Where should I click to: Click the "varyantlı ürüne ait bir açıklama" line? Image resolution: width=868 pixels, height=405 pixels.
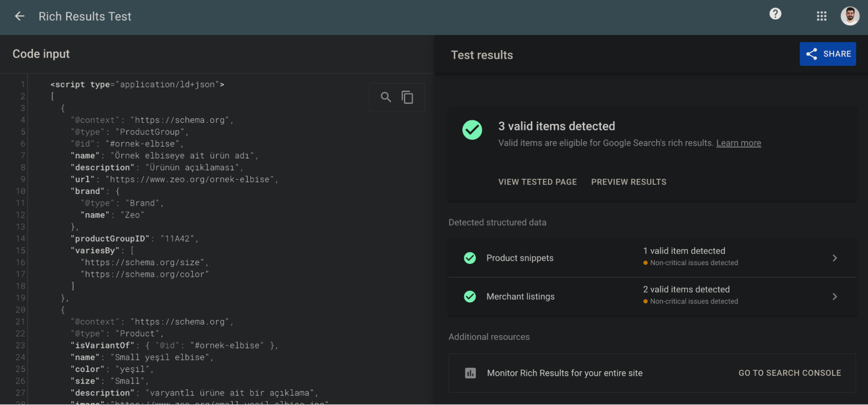[x=194, y=393]
